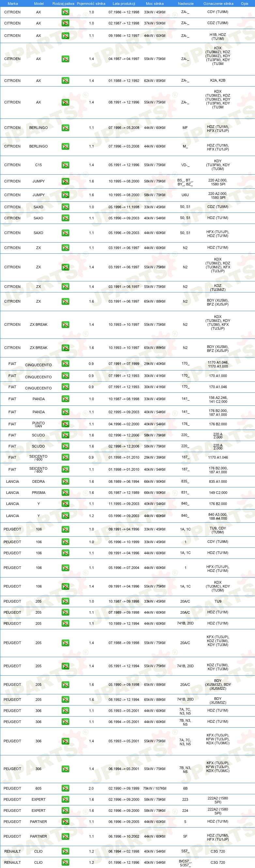Click the fuel icon in the Saxo 1.0 row
This screenshot has height=868, width=255.
pos(65,207)
